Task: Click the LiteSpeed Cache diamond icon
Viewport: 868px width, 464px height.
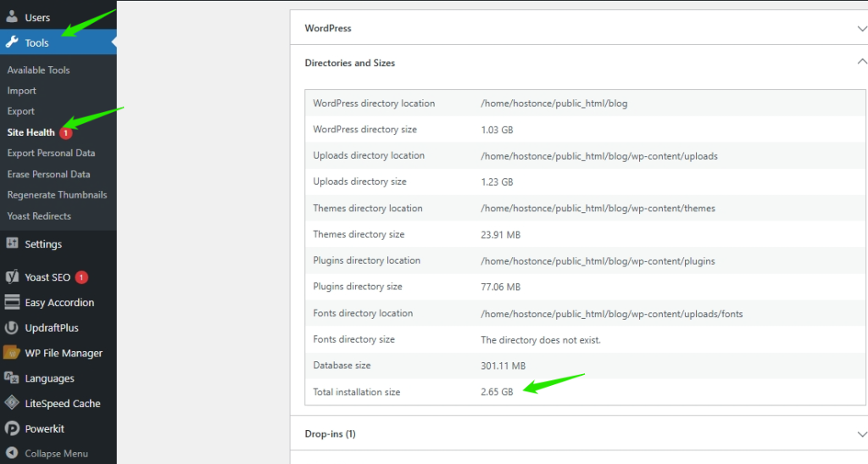Action: point(12,403)
